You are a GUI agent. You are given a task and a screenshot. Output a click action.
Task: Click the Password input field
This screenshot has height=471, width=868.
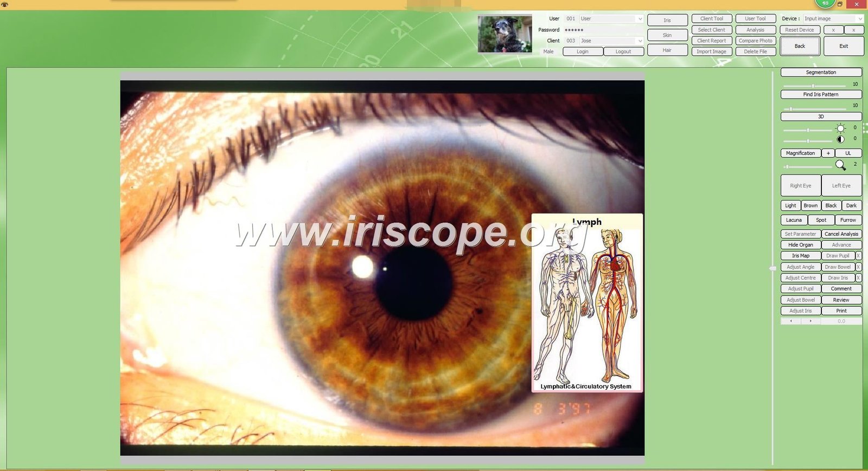pyautogui.click(x=603, y=30)
